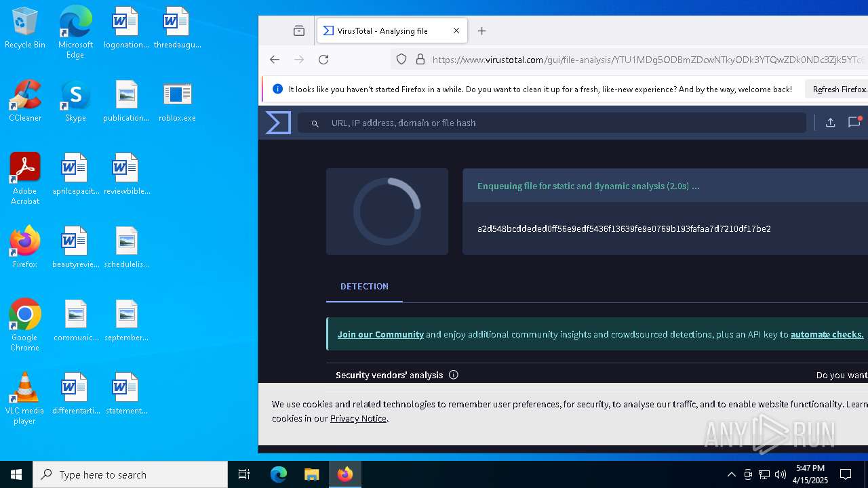Viewport: 868px width, 488px height.
Task: Click the site lock icon in address bar
Action: [420, 60]
